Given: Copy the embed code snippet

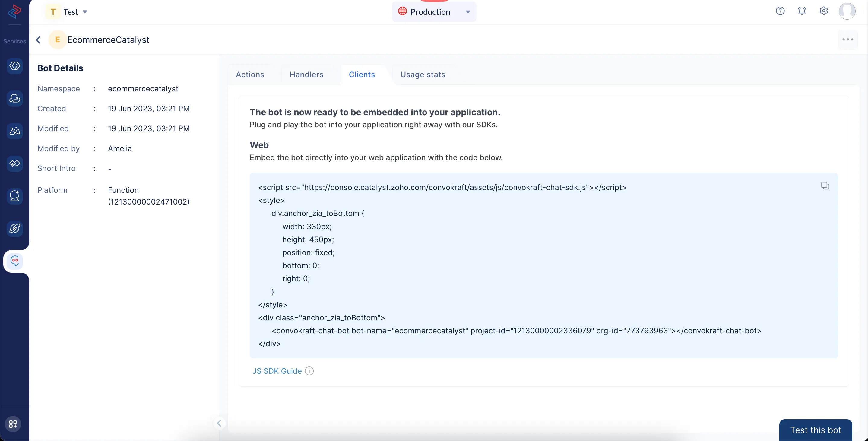Looking at the screenshot, I should pos(825,186).
